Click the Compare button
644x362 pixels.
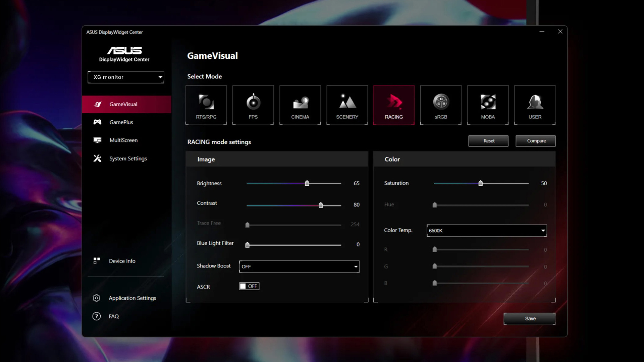[x=536, y=141]
